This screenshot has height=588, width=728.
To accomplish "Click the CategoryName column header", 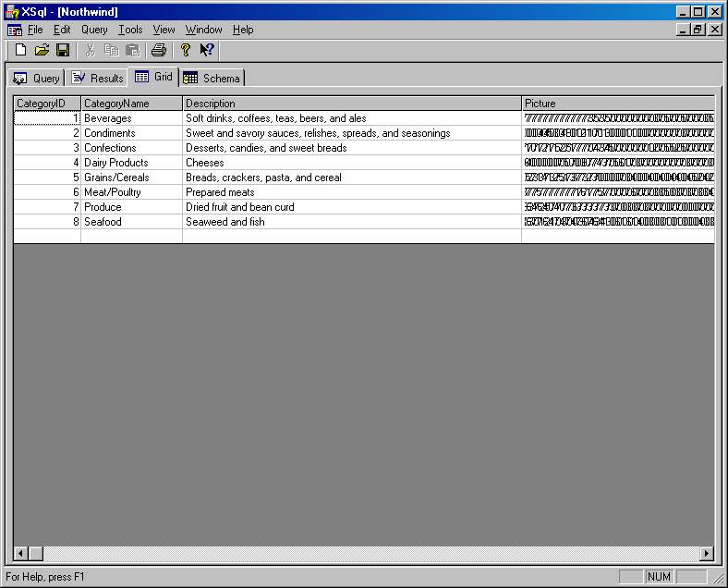I will point(132,104).
